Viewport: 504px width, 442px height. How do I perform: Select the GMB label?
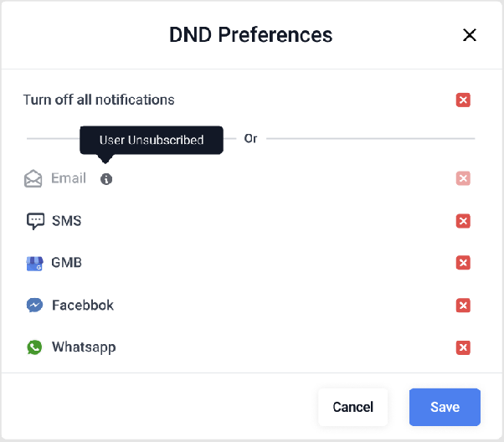pyautogui.click(x=66, y=263)
